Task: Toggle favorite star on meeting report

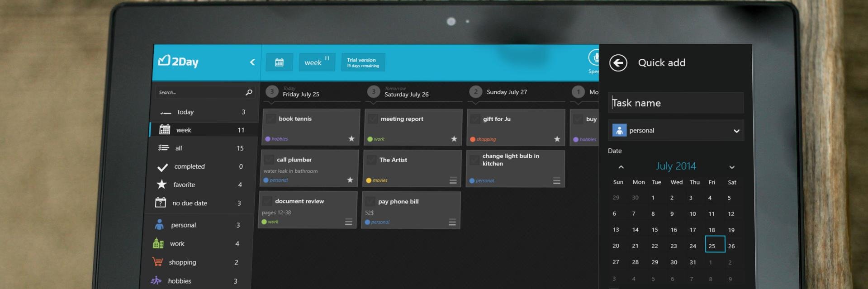Action: [454, 139]
